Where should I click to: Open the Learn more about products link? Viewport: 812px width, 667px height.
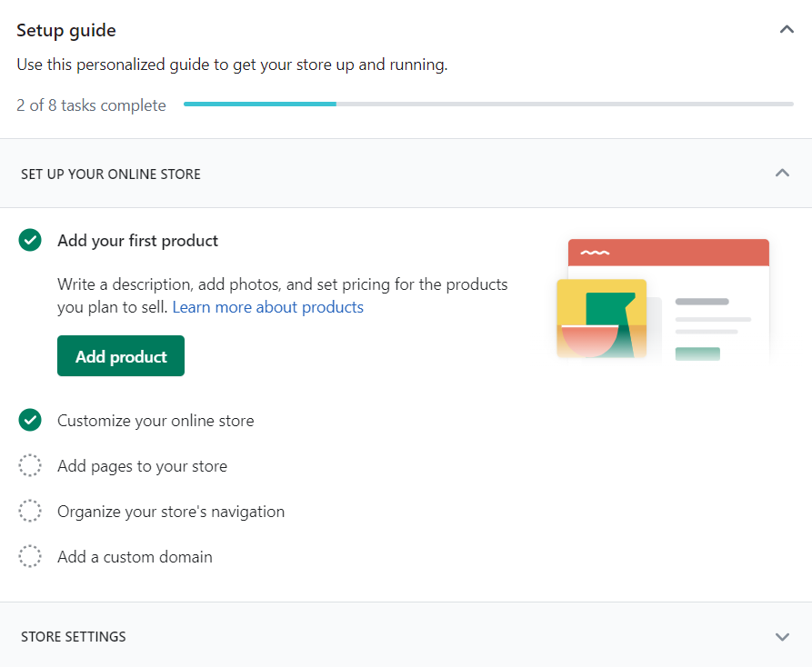pos(267,307)
